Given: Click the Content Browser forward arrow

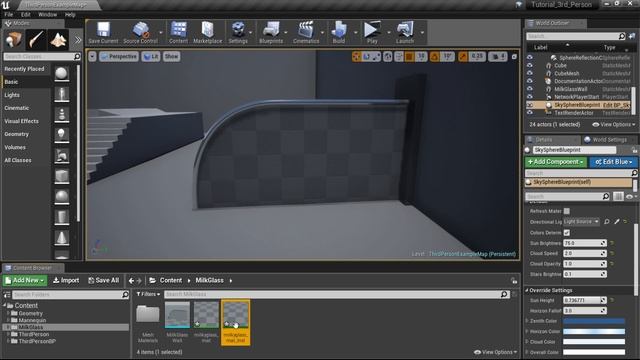Looking at the screenshot, I should point(139,280).
